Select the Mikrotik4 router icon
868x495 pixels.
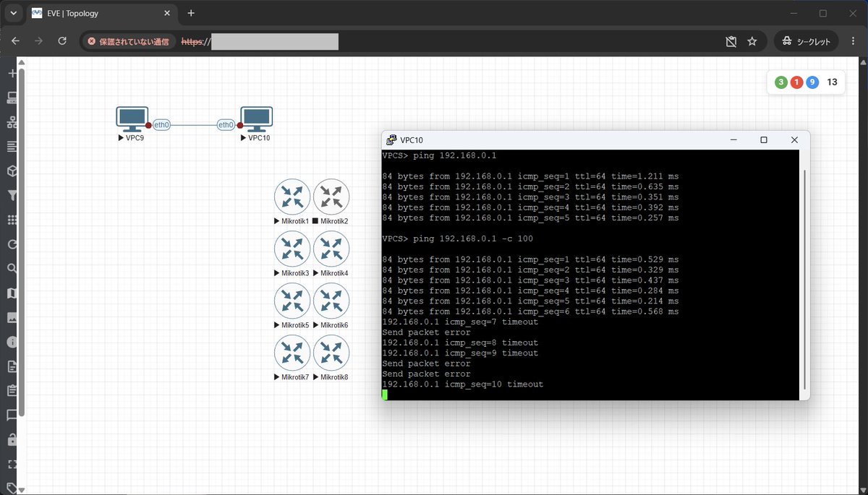pyautogui.click(x=331, y=249)
